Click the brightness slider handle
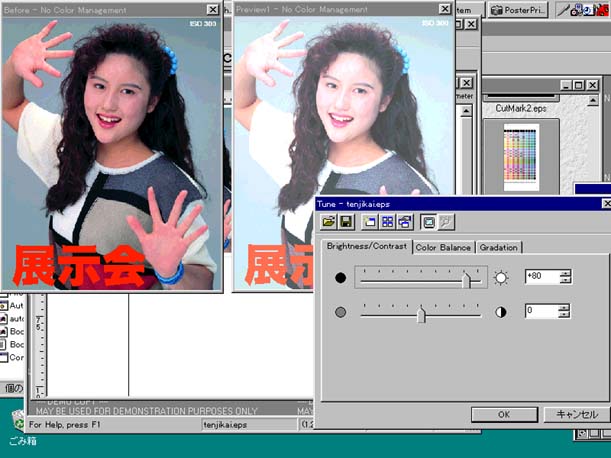Image resolution: width=611 pixels, height=458 pixels. pos(466,279)
